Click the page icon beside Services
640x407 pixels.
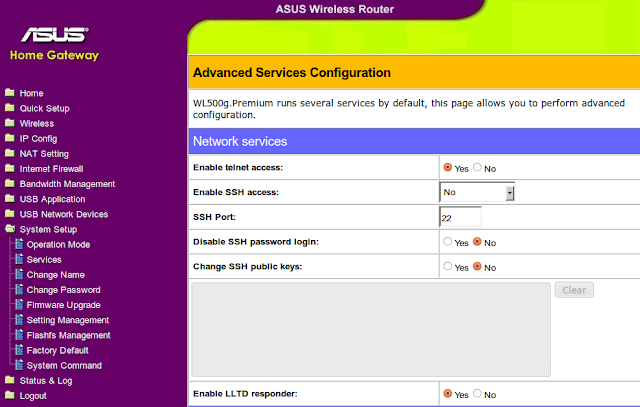coord(19,259)
